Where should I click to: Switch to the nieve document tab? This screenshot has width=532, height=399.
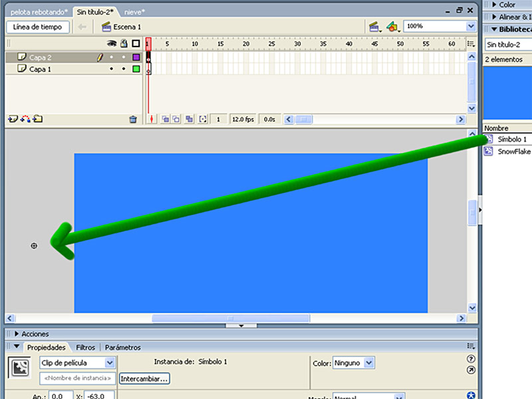pyautogui.click(x=134, y=12)
